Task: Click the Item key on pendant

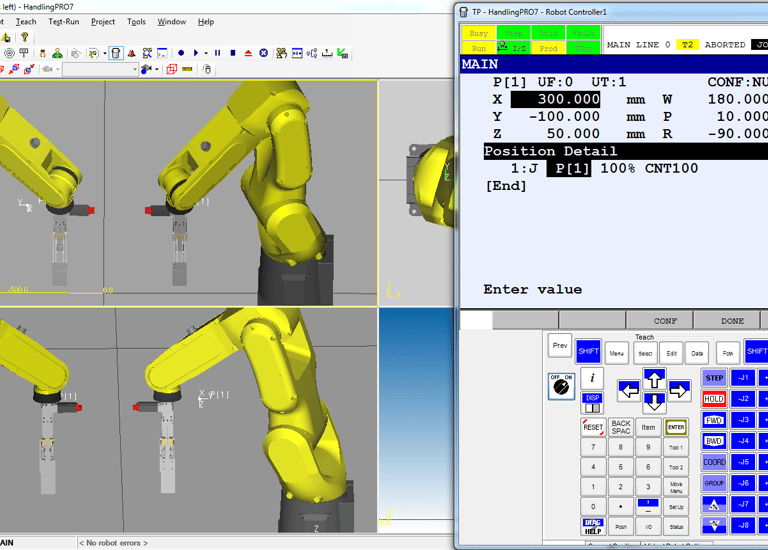Action: point(648,427)
